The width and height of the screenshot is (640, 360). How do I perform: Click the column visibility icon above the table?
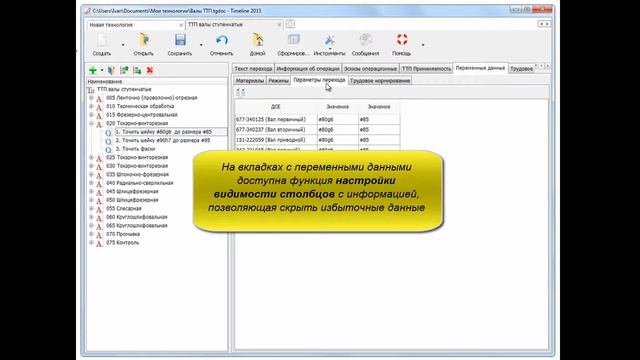pos(240,93)
